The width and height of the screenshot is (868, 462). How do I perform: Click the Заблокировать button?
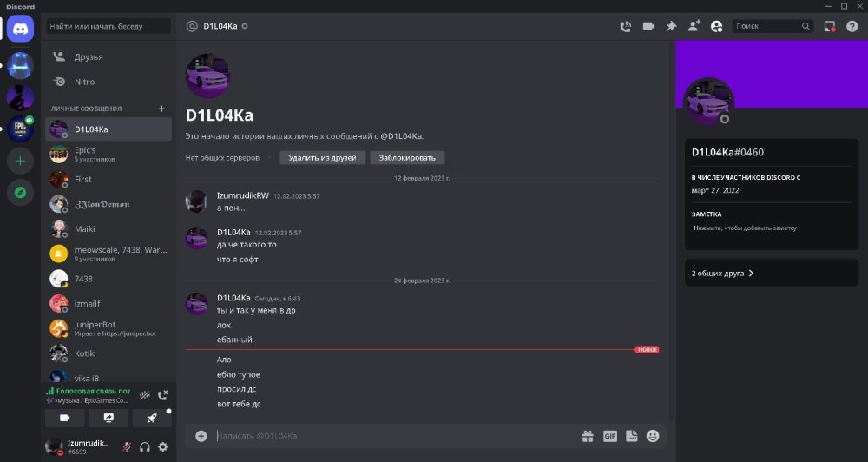[x=407, y=158]
